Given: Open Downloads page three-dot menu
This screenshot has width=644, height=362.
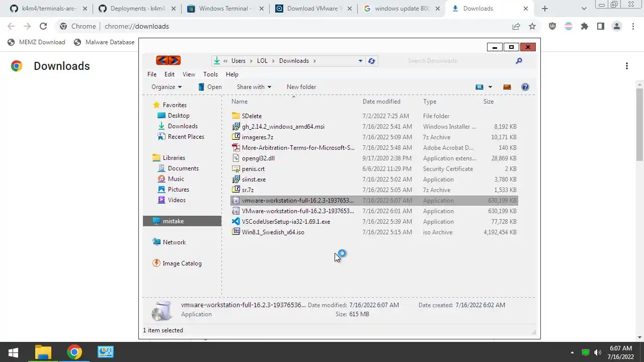Looking at the screenshot, I should 627,66.
